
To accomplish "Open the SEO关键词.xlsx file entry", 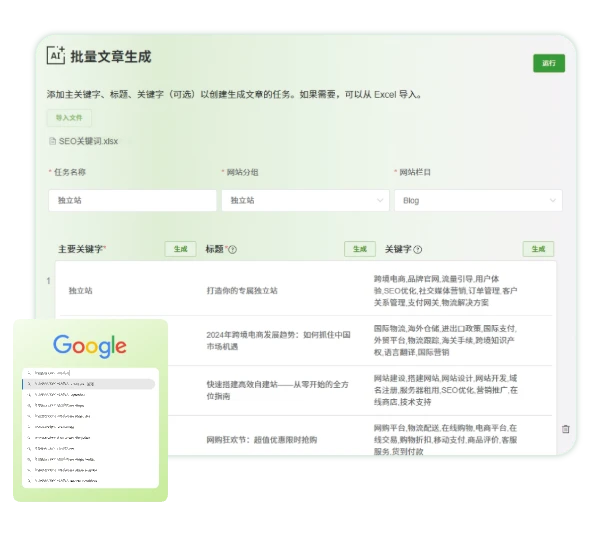I will [x=88, y=141].
